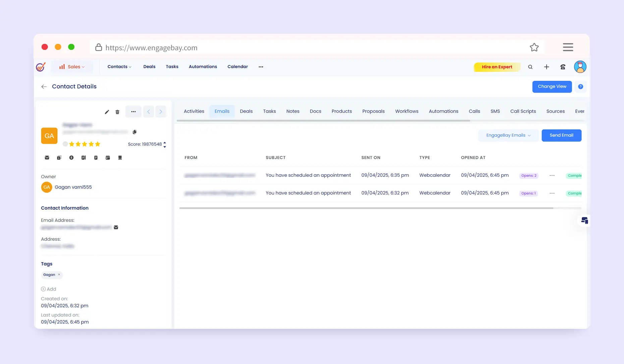Screen dimensions: 624x364
Task: Open the Contacts dropdown menu
Action: [119, 67]
